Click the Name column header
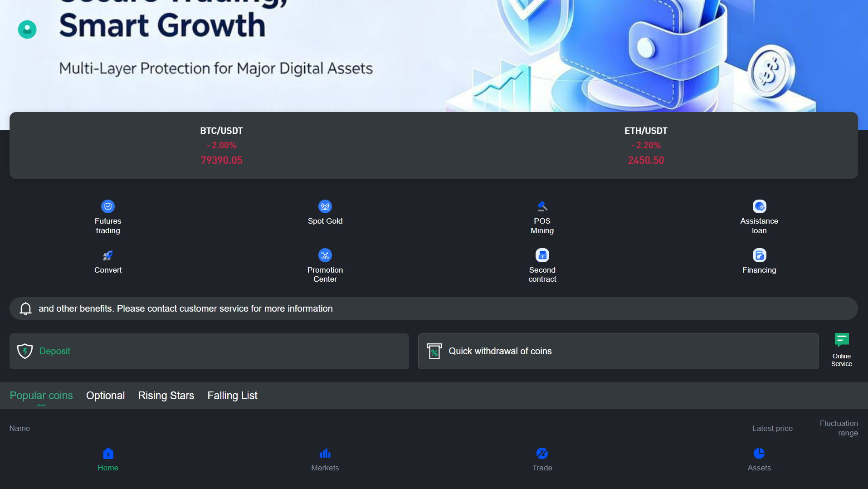This screenshot has height=489, width=868. [x=20, y=428]
